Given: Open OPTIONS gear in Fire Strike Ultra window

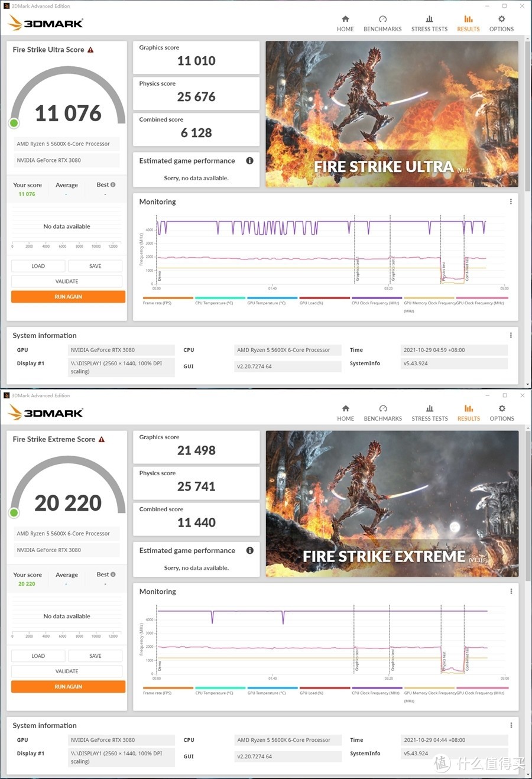Looking at the screenshot, I should coord(501,24).
